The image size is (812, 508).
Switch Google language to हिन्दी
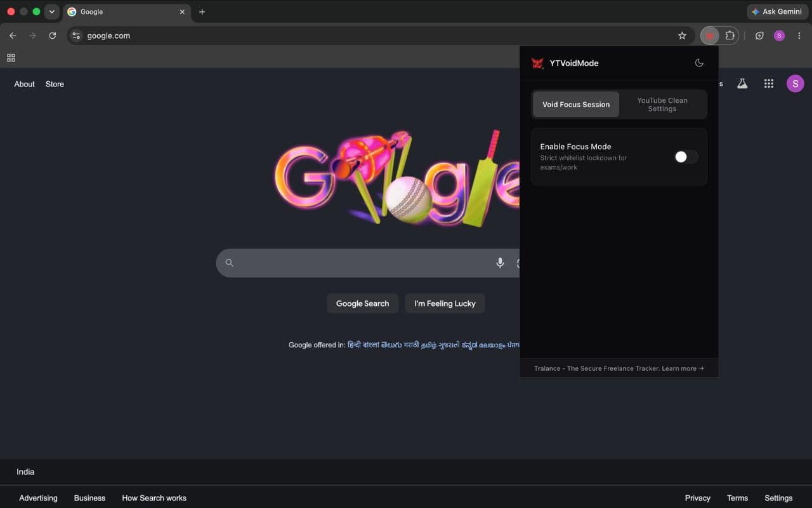(x=354, y=345)
